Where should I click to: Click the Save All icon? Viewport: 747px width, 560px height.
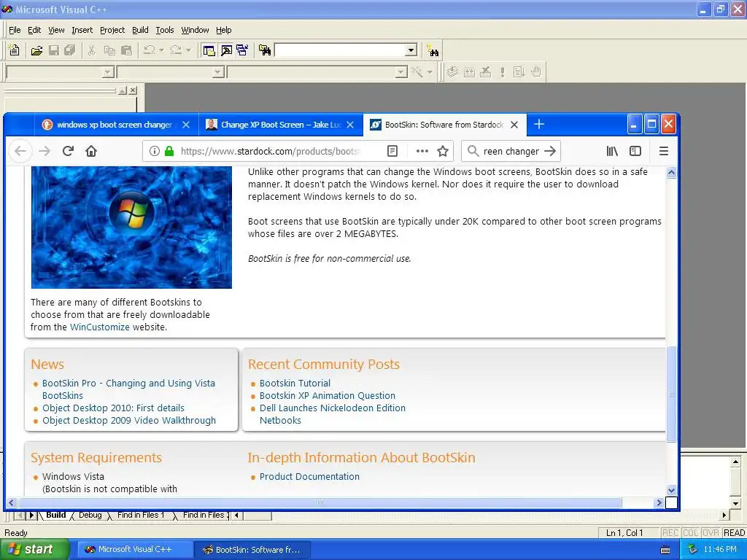(x=70, y=50)
